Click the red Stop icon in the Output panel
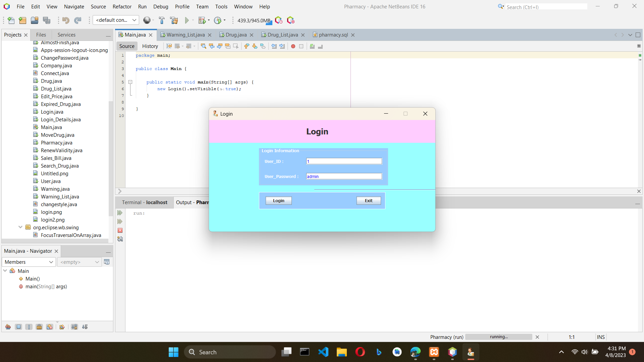 (120, 230)
